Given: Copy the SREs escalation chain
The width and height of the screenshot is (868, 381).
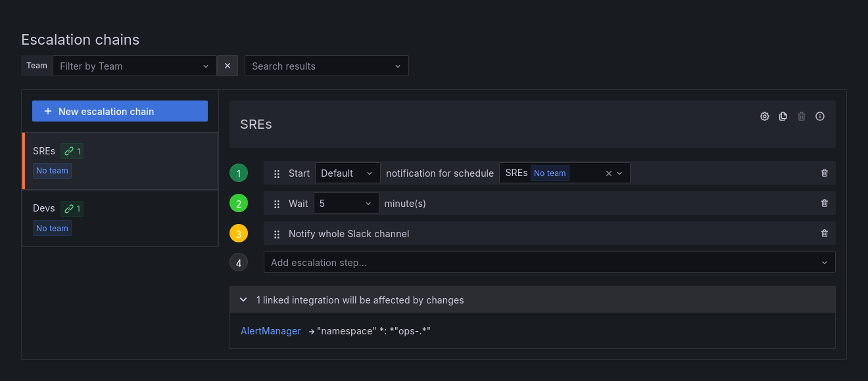Looking at the screenshot, I should pos(783,116).
